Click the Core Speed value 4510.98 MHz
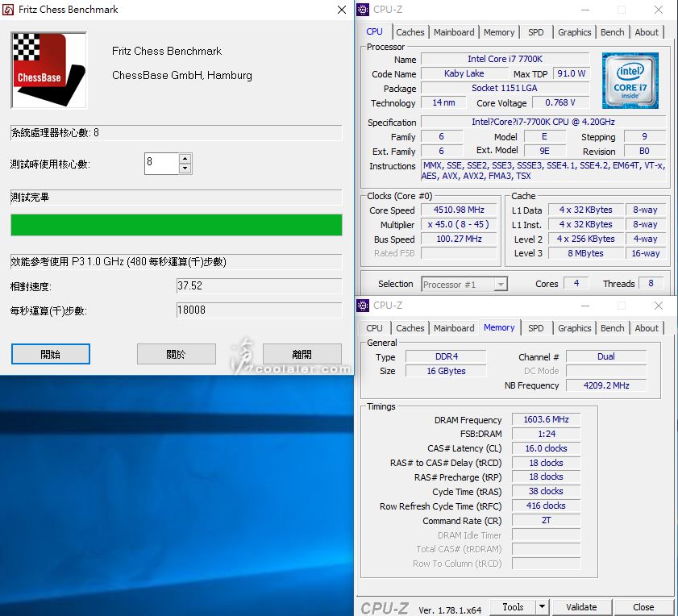 pos(460,210)
